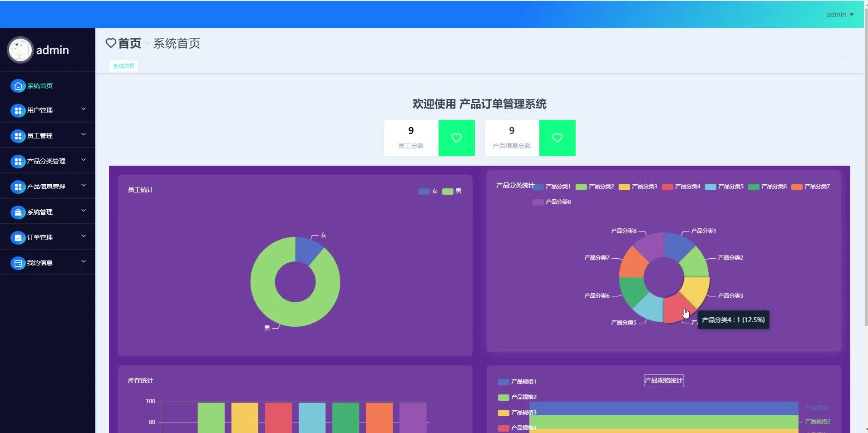Image resolution: width=868 pixels, height=433 pixels.
Task: Expand the 产品信息管理 submenu chevron
Action: (84, 185)
